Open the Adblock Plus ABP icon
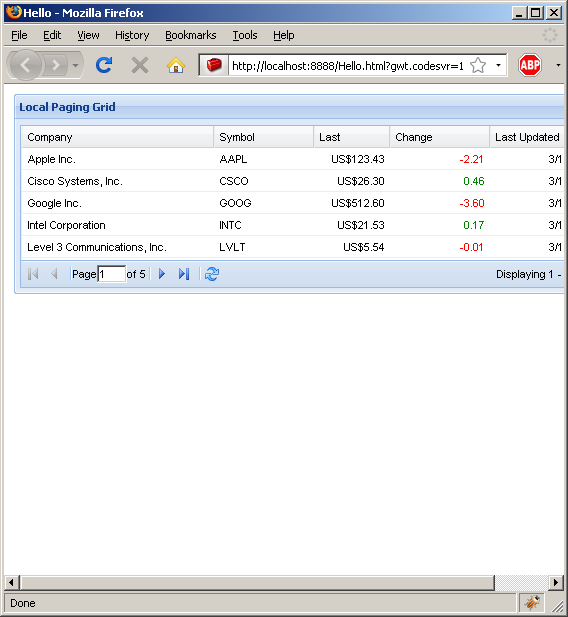This screenshot has height=617, width=568. 530,65
